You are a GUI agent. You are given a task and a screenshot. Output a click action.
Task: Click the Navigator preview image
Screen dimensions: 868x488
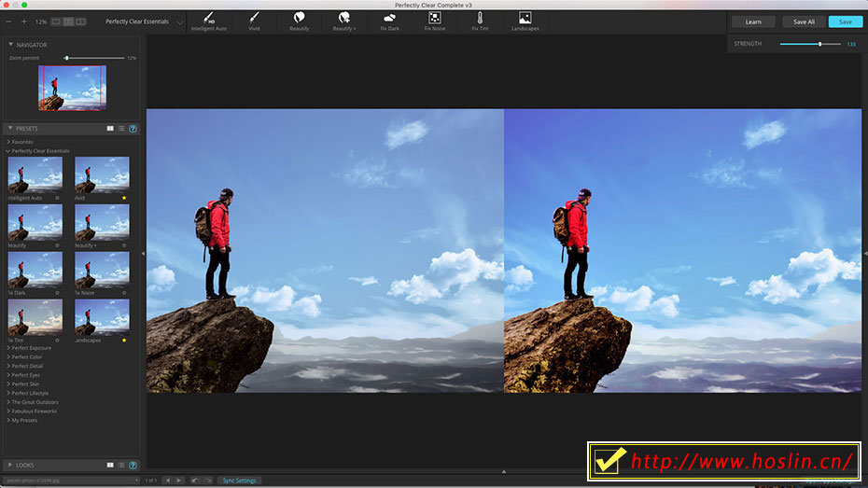tap(72, 88)
